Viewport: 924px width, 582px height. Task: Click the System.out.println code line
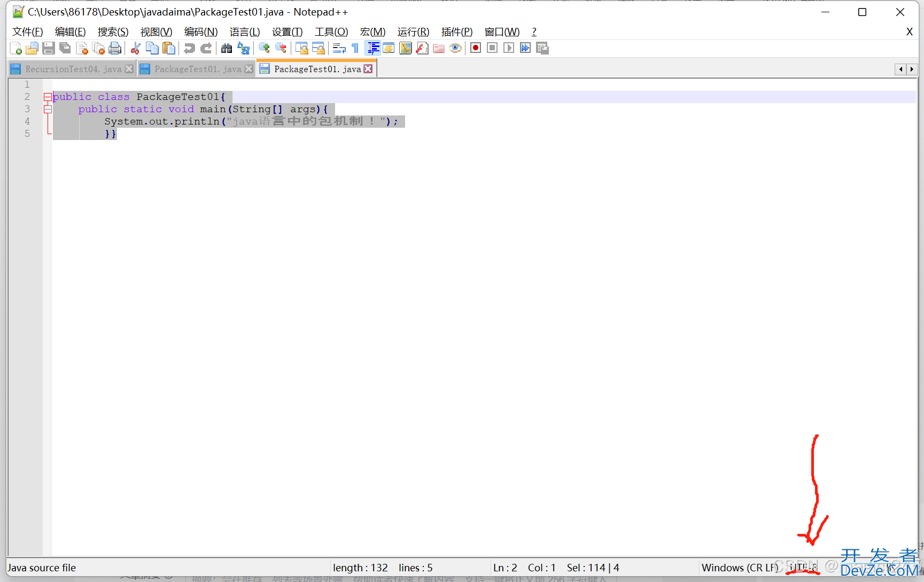pos(251,121)
